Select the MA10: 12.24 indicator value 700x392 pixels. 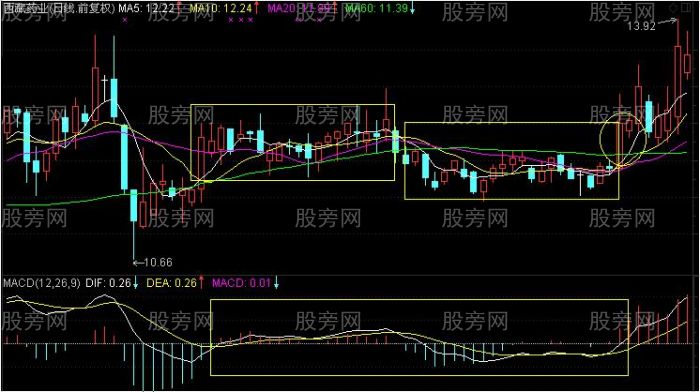(x=221, y=8)
